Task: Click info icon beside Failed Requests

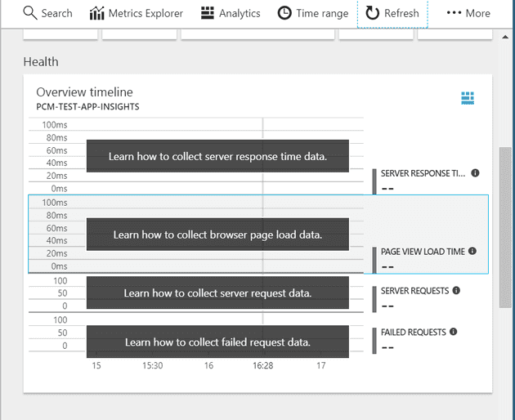Action: (x=453, y=332)
